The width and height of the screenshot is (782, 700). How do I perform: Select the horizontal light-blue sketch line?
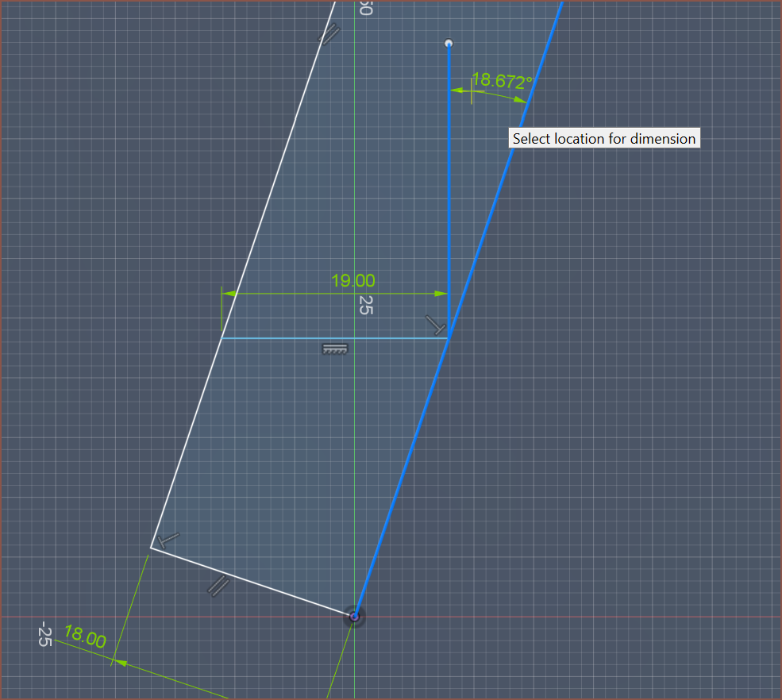(278, 338)
